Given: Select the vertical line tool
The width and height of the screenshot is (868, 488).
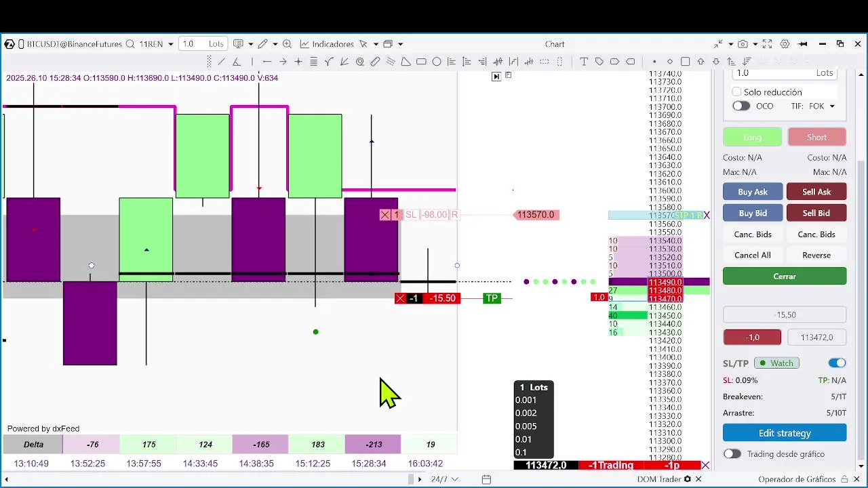Looking at the screenshot, I should pos(252,62).
